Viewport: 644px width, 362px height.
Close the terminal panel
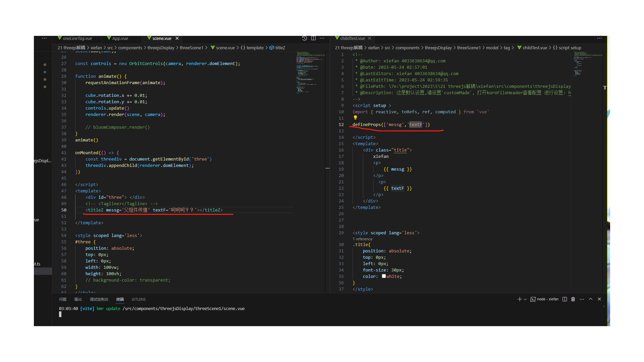point(599,299)
